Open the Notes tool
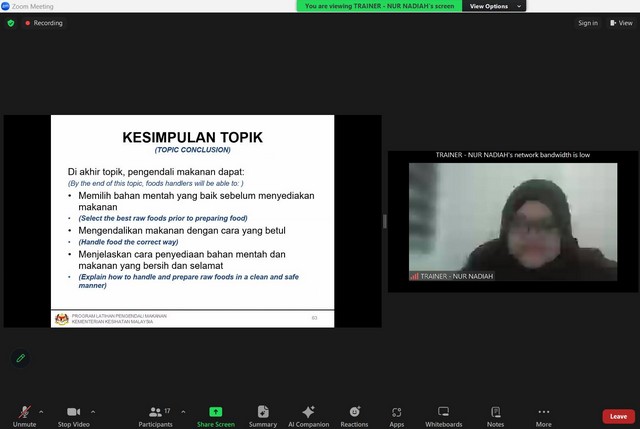 (x=495, y=413)
